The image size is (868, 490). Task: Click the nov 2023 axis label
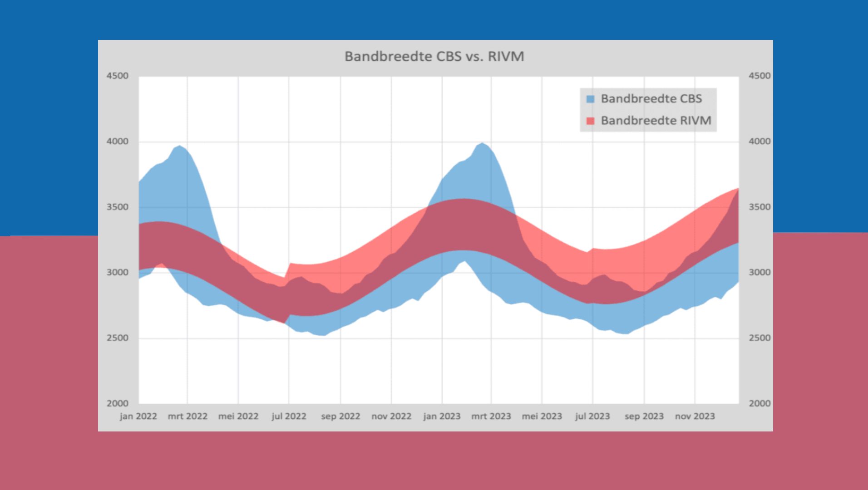tap(695, 416)
